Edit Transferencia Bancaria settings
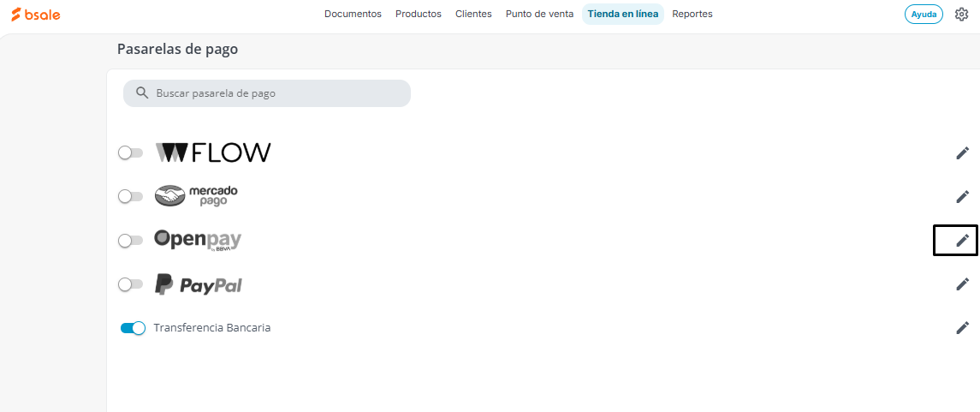 click(x=963, y=327)
